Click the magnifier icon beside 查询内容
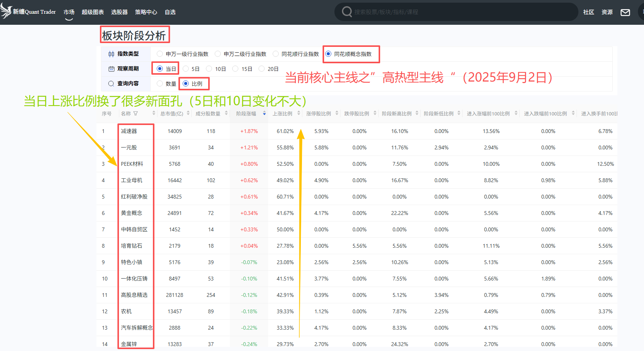The height and width of the screenshot is (351, 644). pyautogui.click(x=111, y=83)
